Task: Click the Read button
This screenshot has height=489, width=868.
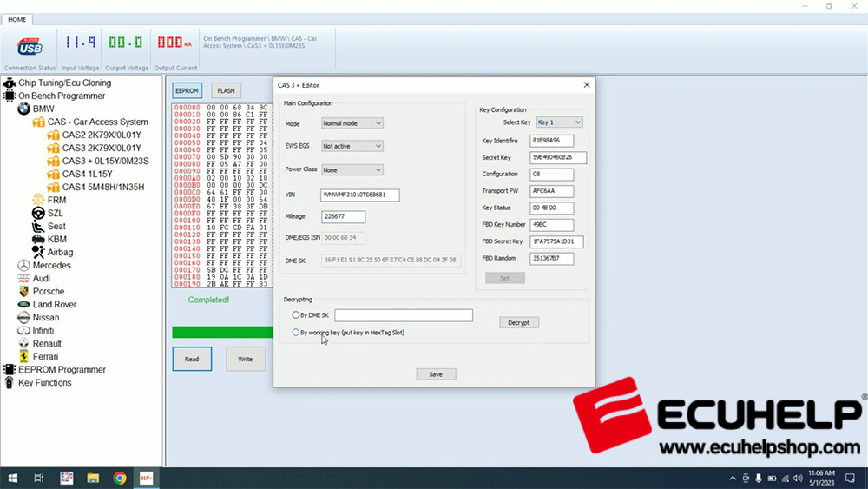Action: [192, 359]
